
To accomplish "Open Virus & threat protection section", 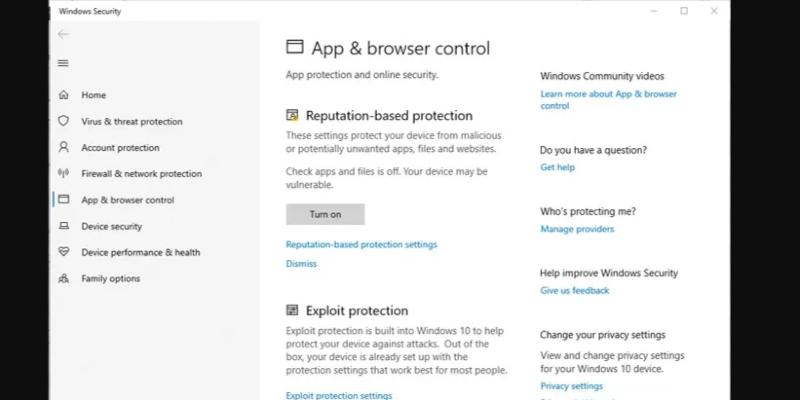I will click(131, 122).
